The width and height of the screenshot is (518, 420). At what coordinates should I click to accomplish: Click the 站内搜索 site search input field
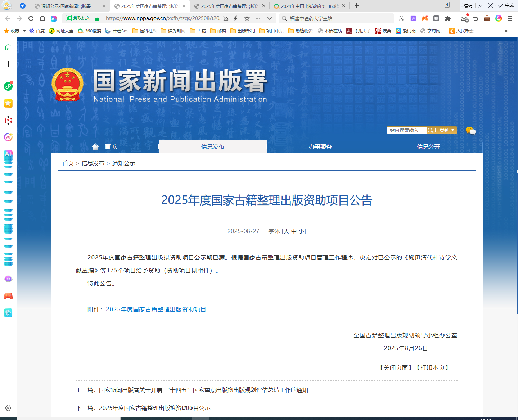point(407,130)
